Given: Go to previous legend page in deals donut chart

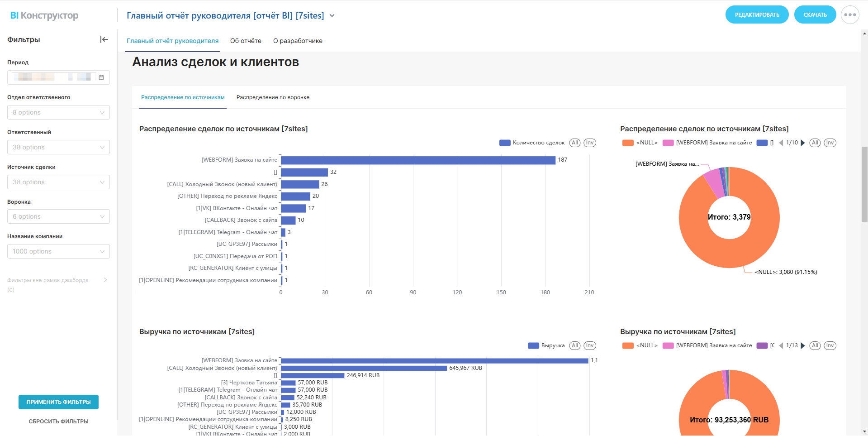Looking at the screenshot, I should 781,143.
